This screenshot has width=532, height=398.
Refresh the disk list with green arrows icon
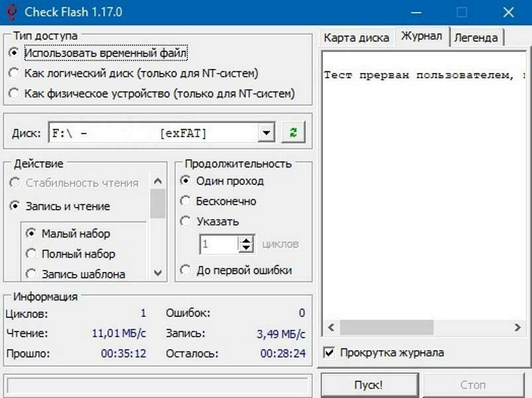tap(293, 132)
